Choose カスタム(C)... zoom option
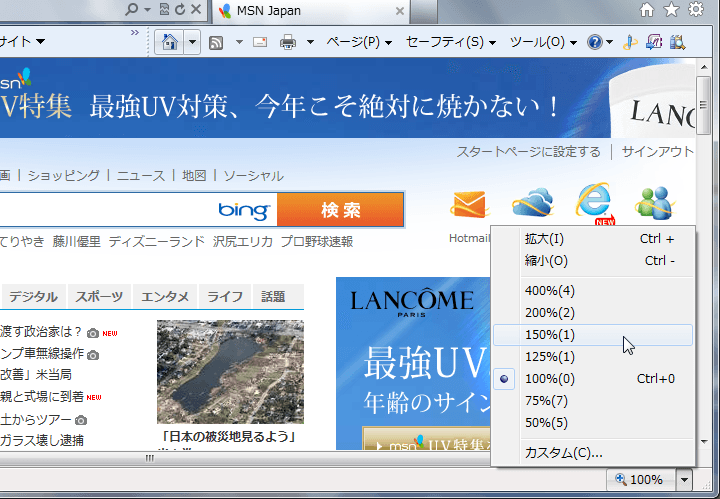Image resolution: width=720 pixels, height=499 pixels. pos(593,453)
